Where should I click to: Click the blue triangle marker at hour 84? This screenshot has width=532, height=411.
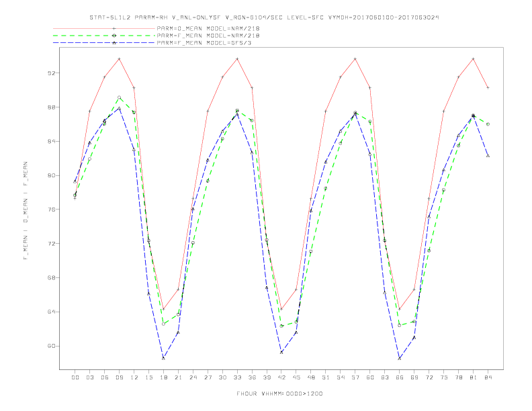tap(488, 156)
